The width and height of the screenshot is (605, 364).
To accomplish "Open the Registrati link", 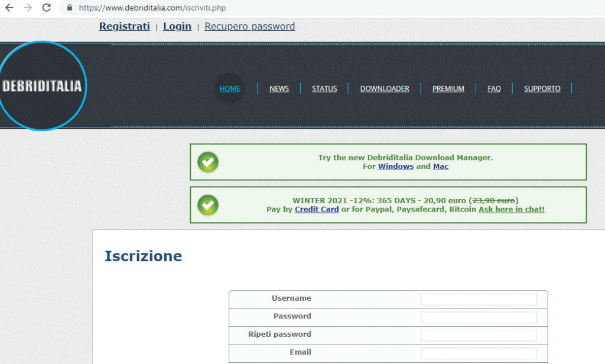I will (124, 26).
